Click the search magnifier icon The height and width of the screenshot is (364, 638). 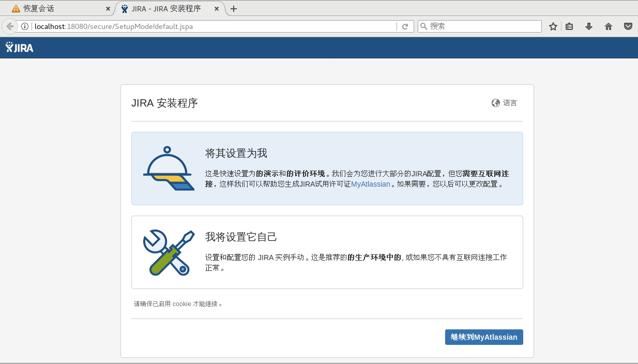(x=423, y=26)
